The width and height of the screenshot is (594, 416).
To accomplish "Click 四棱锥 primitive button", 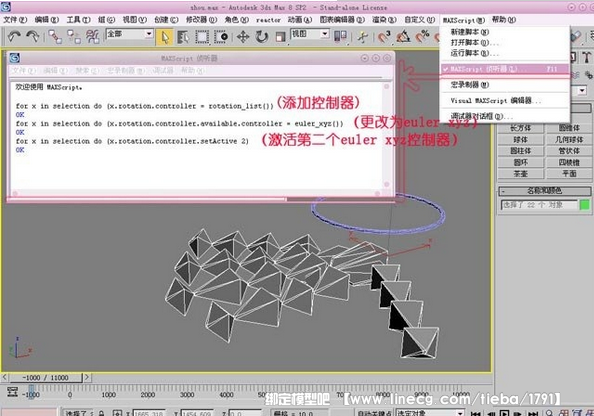I will [x=569, y=163].
